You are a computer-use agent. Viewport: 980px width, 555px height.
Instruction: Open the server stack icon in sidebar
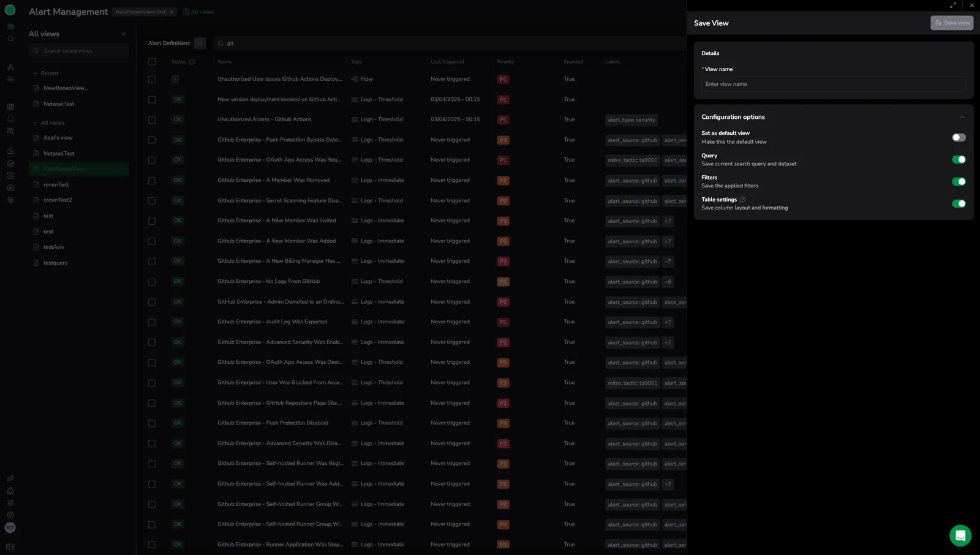coord(10,176)
